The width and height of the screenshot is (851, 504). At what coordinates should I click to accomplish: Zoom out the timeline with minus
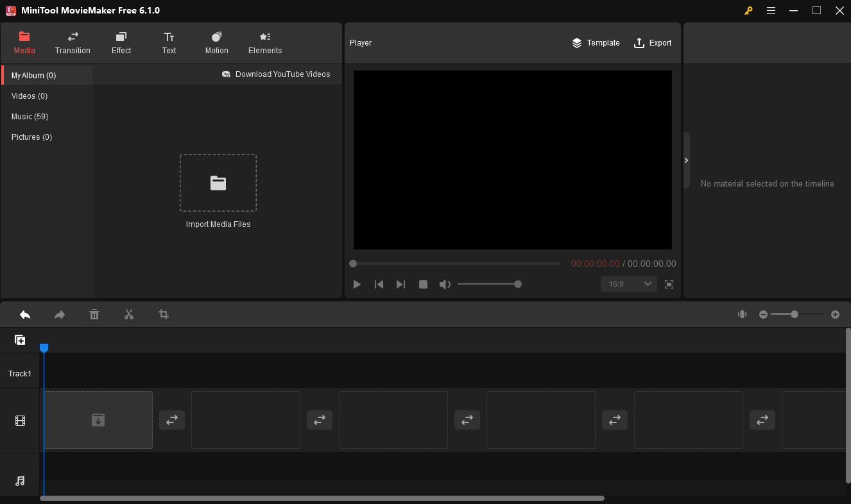click(x=763, y=314)
